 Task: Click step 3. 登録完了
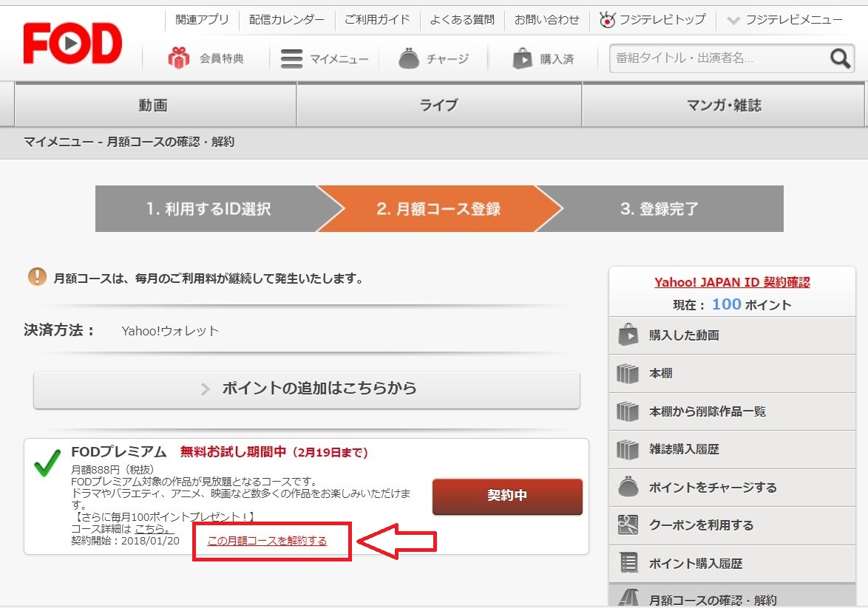[660, 208]
